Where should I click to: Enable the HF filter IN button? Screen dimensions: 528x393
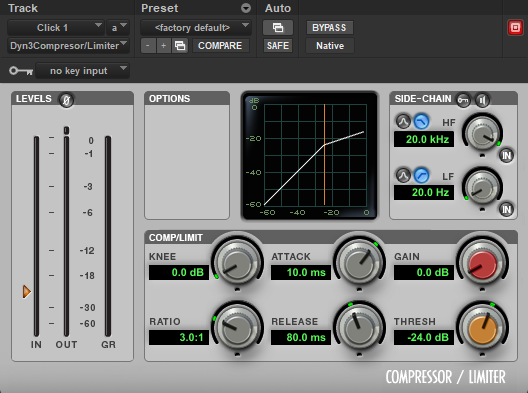[x=506, y=156]
